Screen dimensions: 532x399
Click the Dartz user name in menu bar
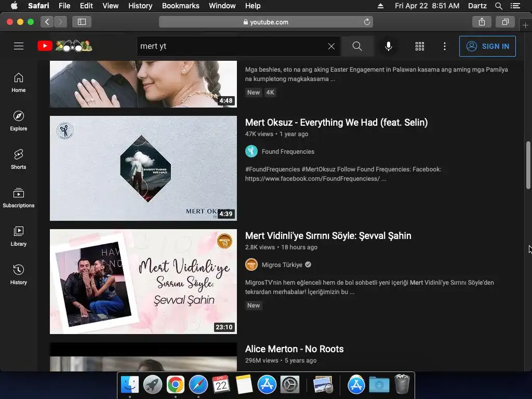(477, 6)
